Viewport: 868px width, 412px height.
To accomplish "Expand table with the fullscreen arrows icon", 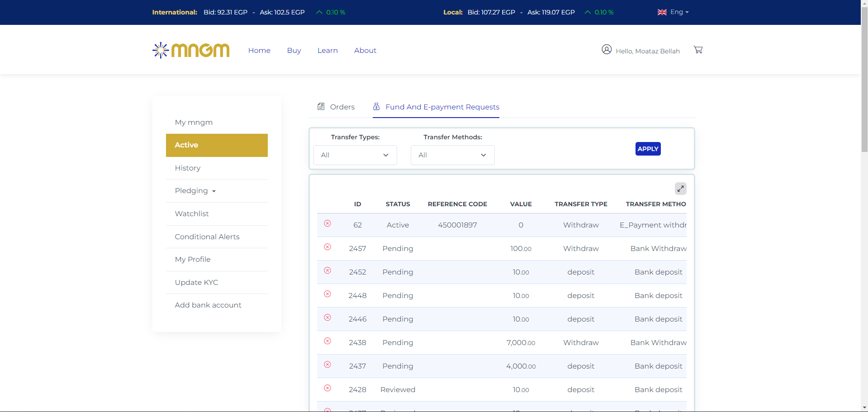I will [680, 189].
